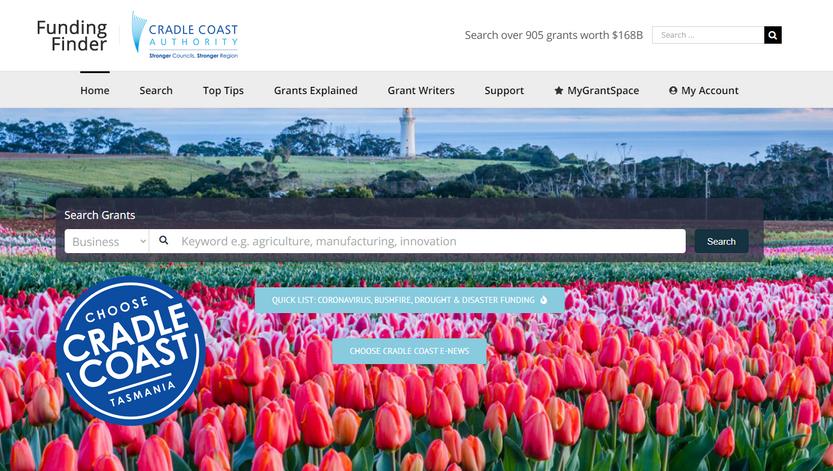Click into the grant keyword input field
This screenshot has width=833, height=471.
pos(430,241)
